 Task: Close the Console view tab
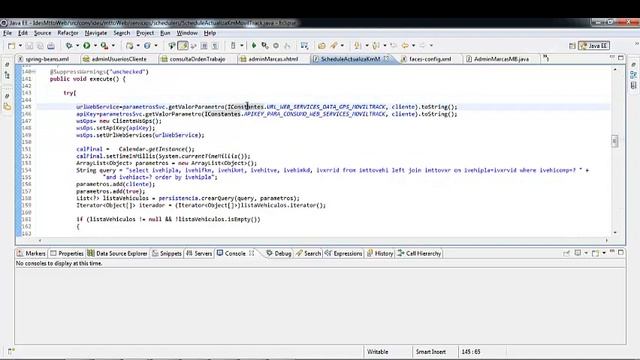pos(251,253)
